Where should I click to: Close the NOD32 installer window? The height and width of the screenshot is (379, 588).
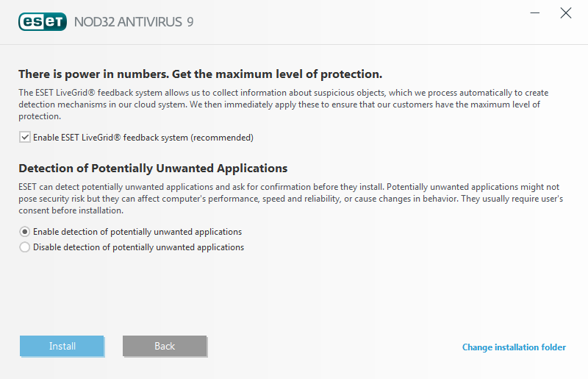(565, 13)
